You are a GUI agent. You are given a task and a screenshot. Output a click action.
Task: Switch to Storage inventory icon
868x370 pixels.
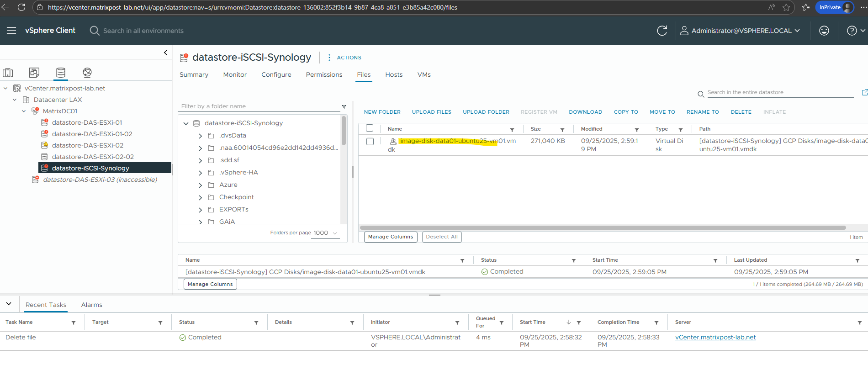[61, 73]
